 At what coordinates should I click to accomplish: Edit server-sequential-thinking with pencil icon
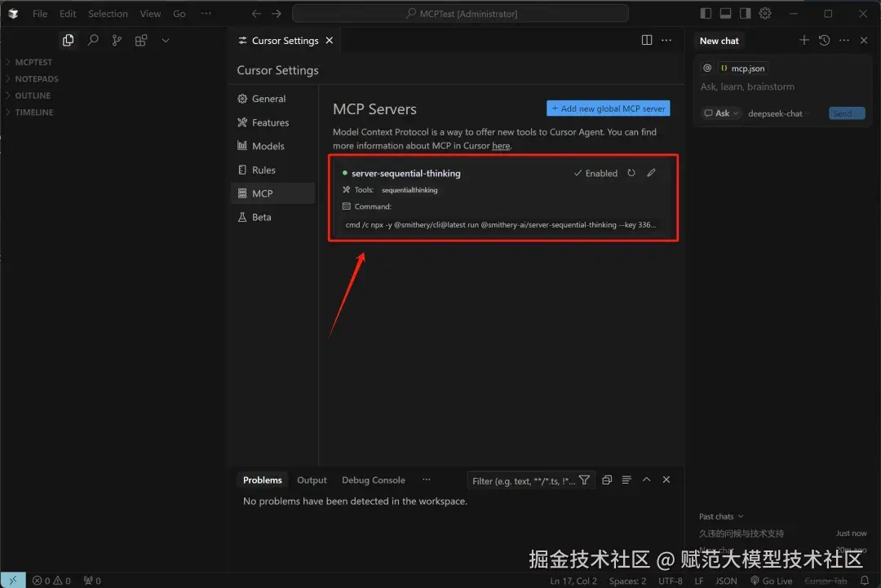coord(651,173)
